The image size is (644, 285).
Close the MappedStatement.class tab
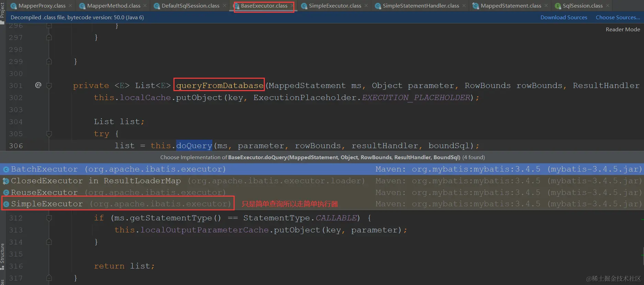(x=546, y=6)
